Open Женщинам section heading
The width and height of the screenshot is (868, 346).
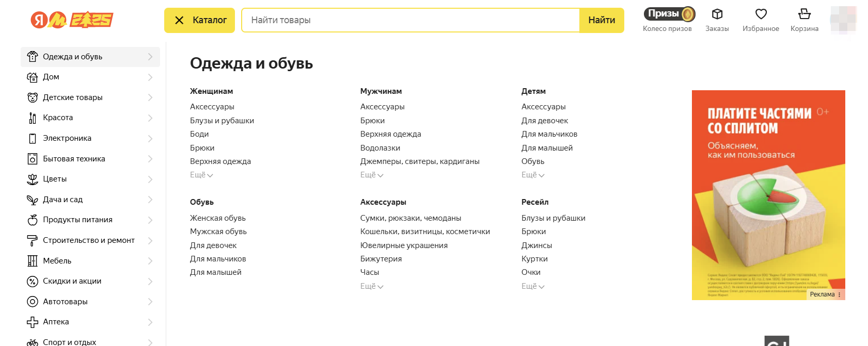tap(211, 91)
